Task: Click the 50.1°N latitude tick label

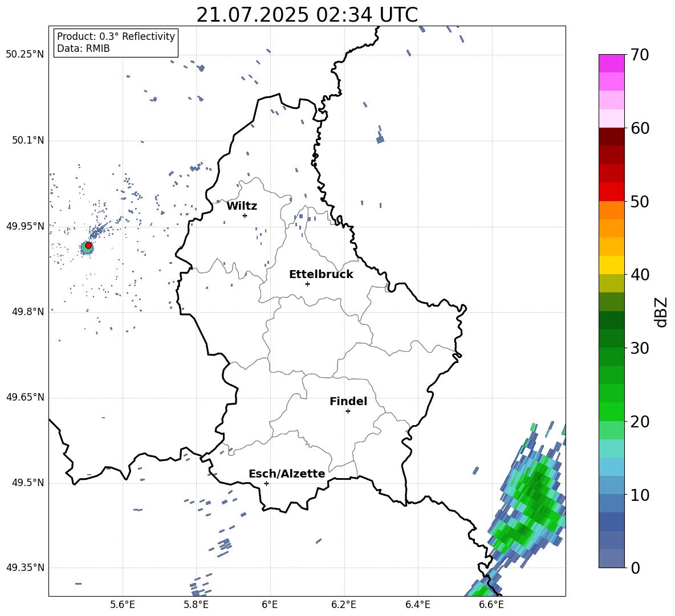Action: point(28,141)
